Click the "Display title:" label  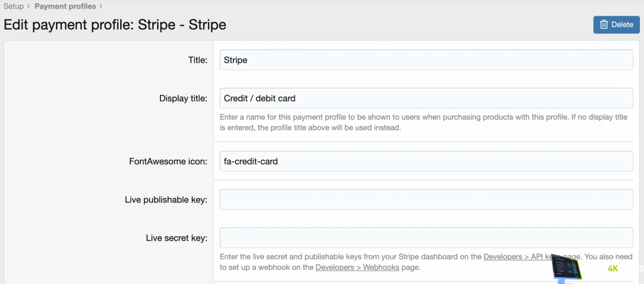coord(183,99)
